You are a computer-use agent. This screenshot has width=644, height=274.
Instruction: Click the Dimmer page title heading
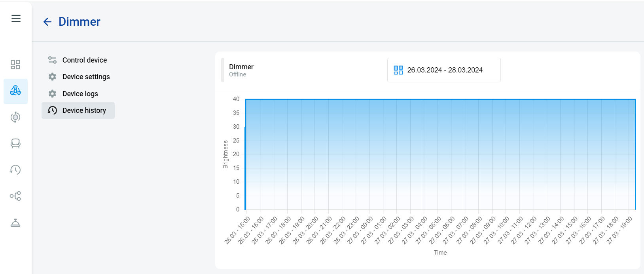(x=79, y=22)
